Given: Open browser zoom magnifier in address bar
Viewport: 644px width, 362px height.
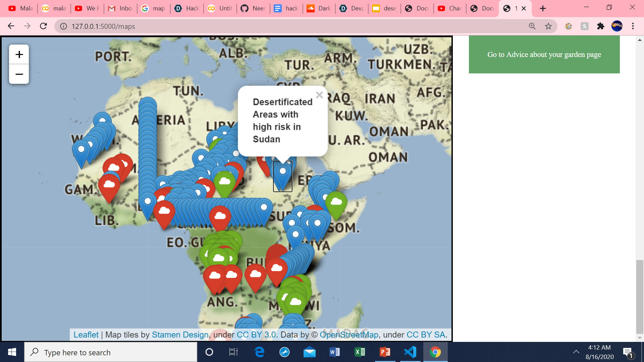Looking at the screenshot, I should point(532,26).
